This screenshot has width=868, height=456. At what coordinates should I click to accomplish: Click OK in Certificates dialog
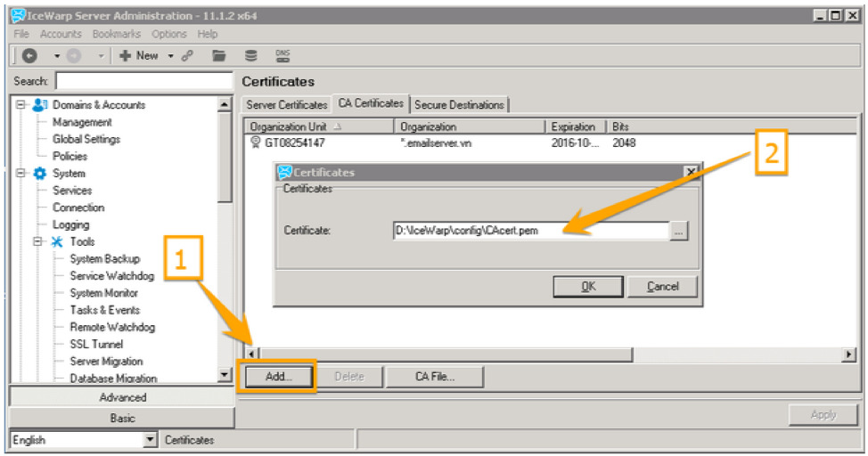click(x=588, y=287)
